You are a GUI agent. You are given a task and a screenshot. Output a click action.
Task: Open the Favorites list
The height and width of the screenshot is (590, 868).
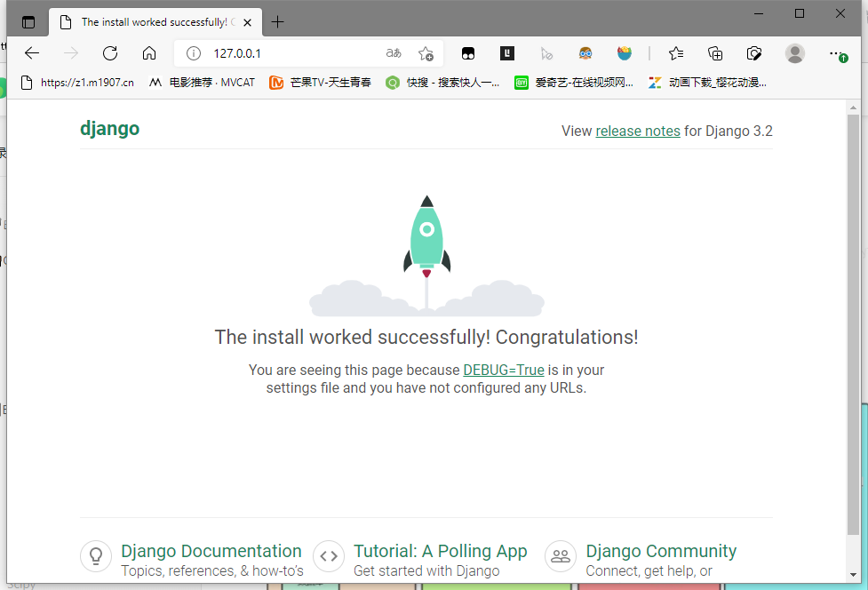(676, 53)
